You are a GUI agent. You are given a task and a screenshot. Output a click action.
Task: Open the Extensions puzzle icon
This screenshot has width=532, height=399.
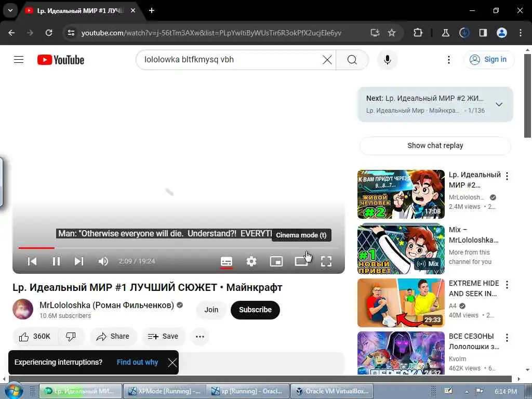418,33
